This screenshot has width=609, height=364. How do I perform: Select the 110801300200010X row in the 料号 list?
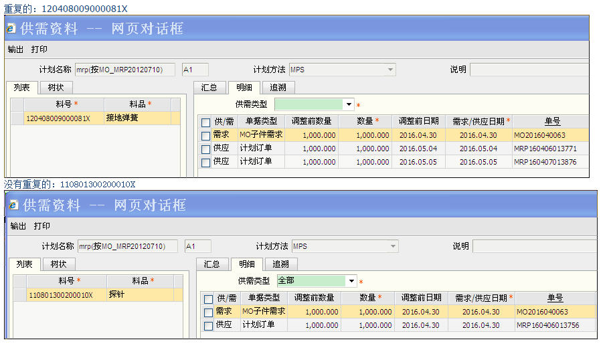(x=60, y=295)
